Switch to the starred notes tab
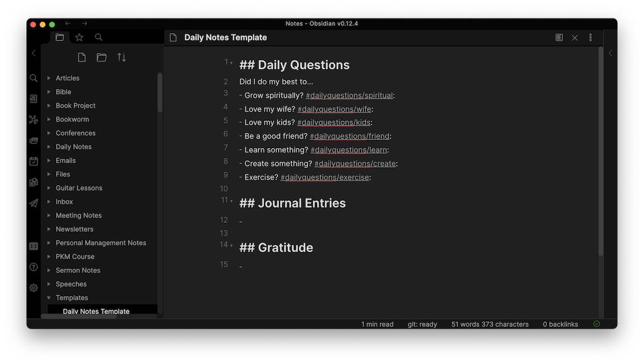This screenshot has width=644, height=364. pyautogui.click(x=79, y=38)
